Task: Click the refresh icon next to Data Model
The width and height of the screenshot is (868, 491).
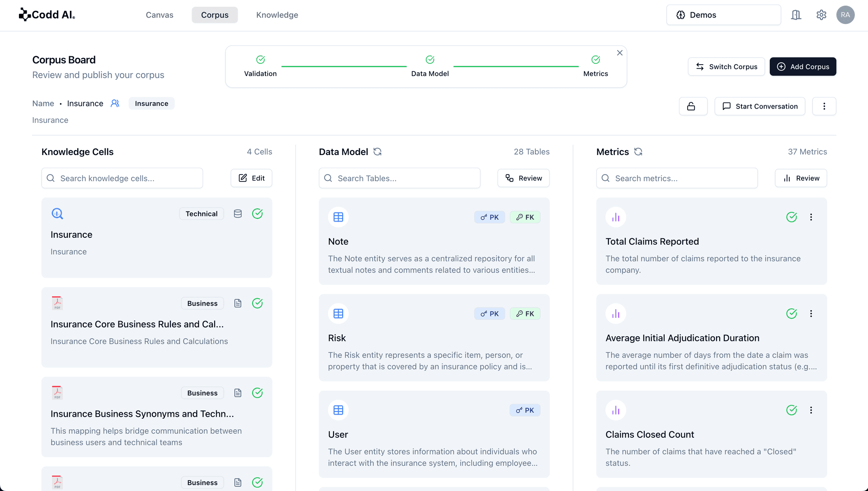Action: 378,151
